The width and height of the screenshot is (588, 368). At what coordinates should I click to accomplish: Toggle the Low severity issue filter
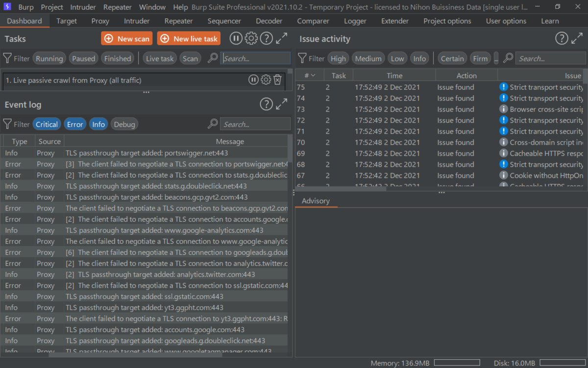397,58
